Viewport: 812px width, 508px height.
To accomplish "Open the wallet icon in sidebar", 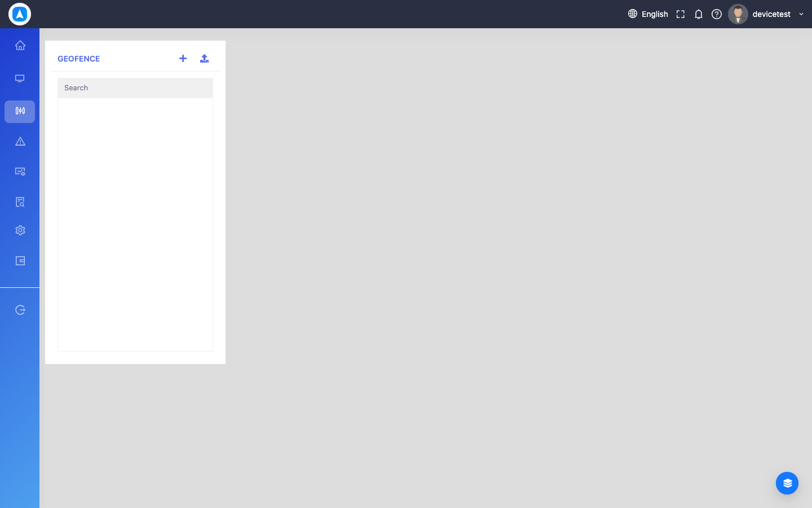I will (x=20, y=261).
